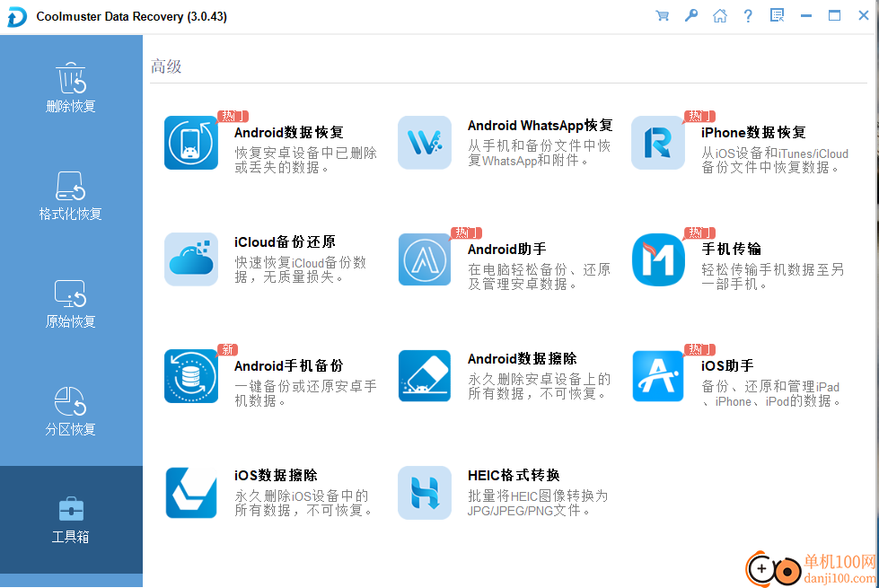Switch to the 格式化恢复 sidebar tab

(71, 197)
